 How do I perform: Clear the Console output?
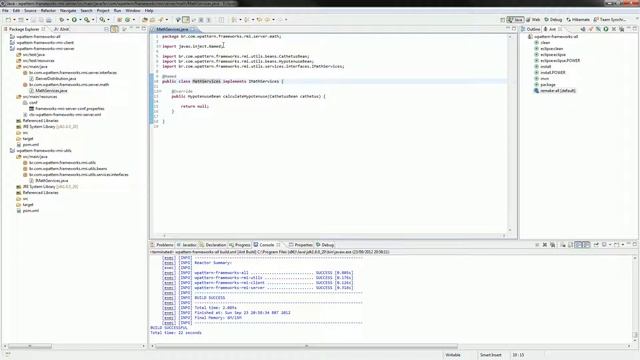point(562,244)
